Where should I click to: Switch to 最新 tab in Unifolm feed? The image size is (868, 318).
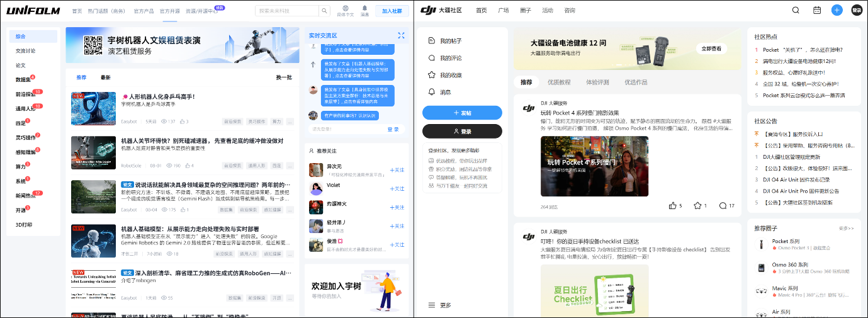point(105,77)
